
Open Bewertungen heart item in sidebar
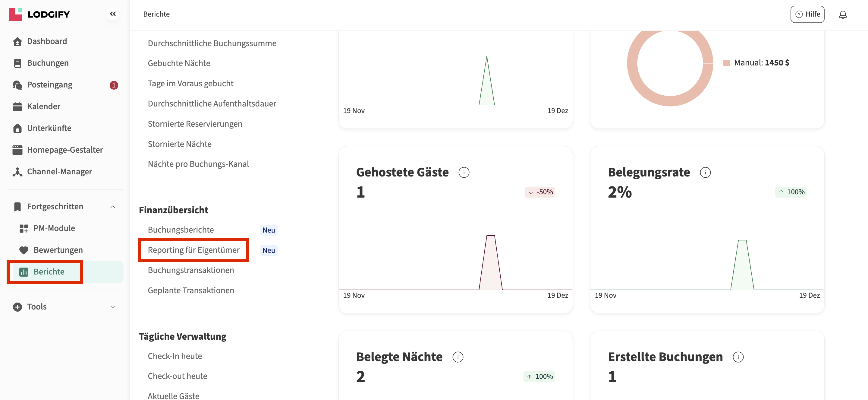(58, 250)
